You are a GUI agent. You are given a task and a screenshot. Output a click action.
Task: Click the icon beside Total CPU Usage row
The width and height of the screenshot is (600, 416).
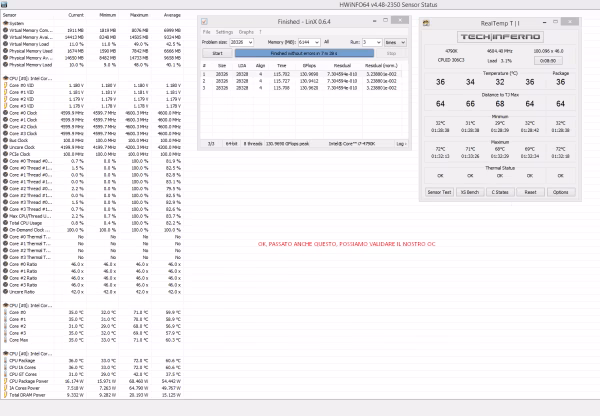pos(5,223)
